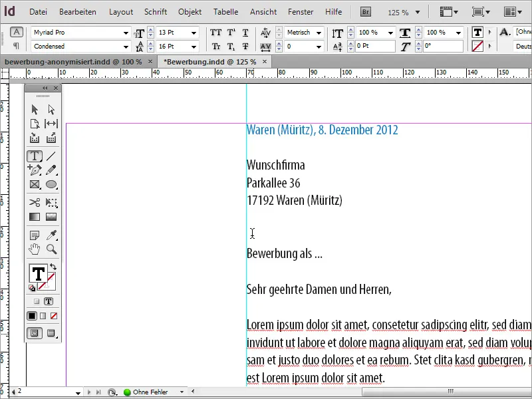The height and width of the screenshot is (399, 532).
Task: Open the Schrift menu
Action: pyautogui.click(x=156, y=12)
